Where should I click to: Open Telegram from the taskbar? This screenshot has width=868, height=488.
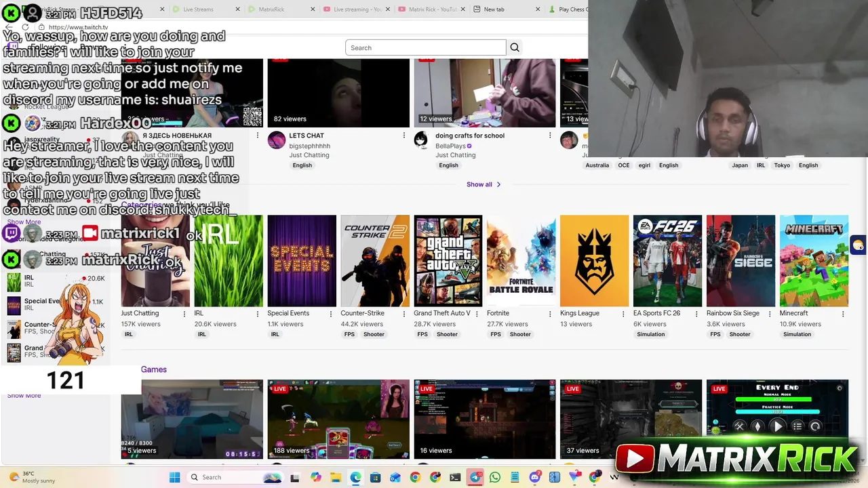tap(475, 477)
